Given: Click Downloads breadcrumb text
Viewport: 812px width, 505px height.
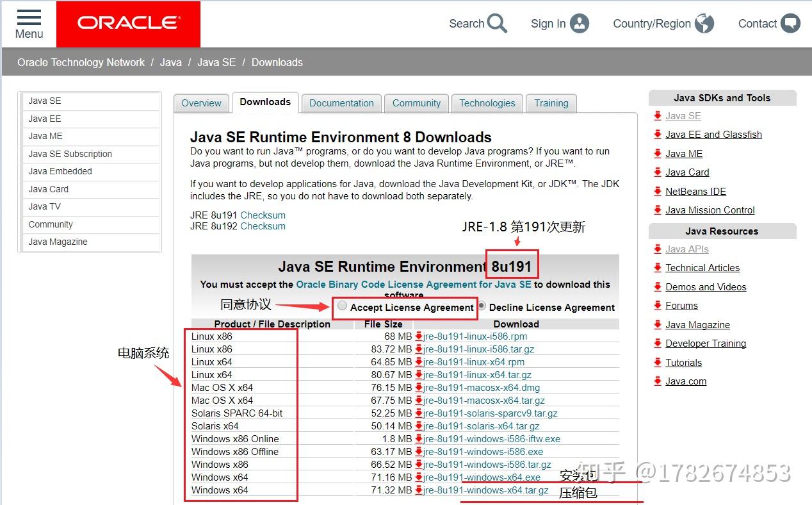Looking at the screenshot, I should (x=277, y=62).
